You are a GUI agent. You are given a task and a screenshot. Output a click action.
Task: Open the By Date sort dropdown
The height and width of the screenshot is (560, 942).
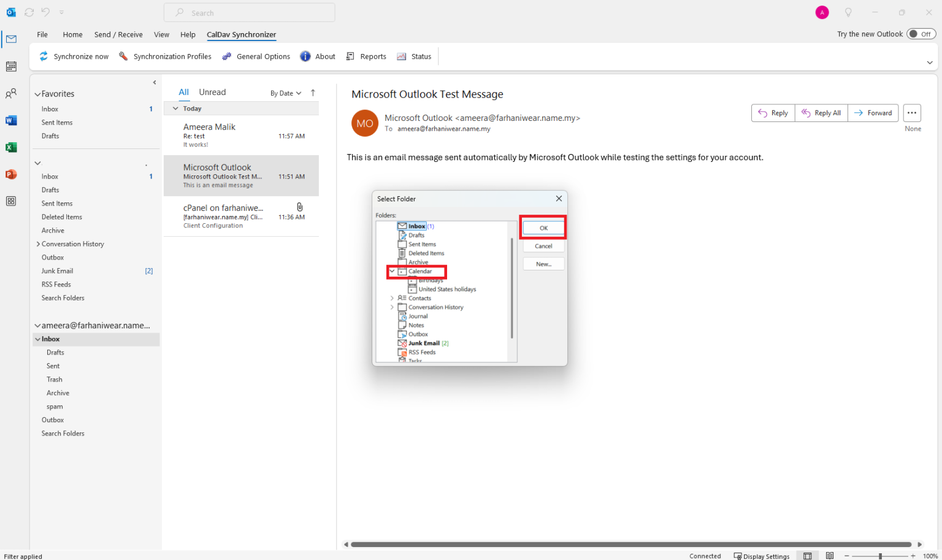point(285,93)
